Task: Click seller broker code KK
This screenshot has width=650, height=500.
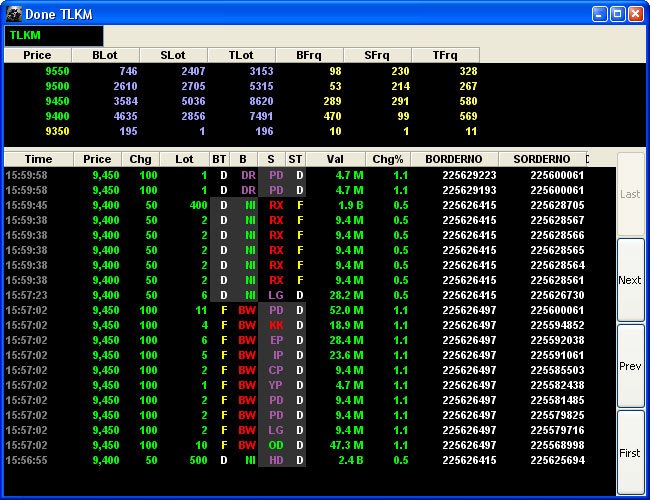Action: tap(276, 325)
